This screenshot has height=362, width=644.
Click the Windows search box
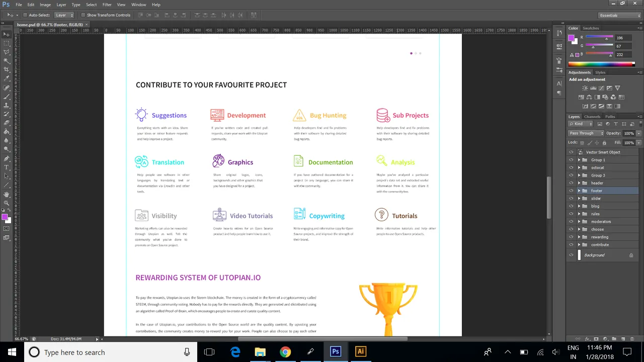click(110, 352)
